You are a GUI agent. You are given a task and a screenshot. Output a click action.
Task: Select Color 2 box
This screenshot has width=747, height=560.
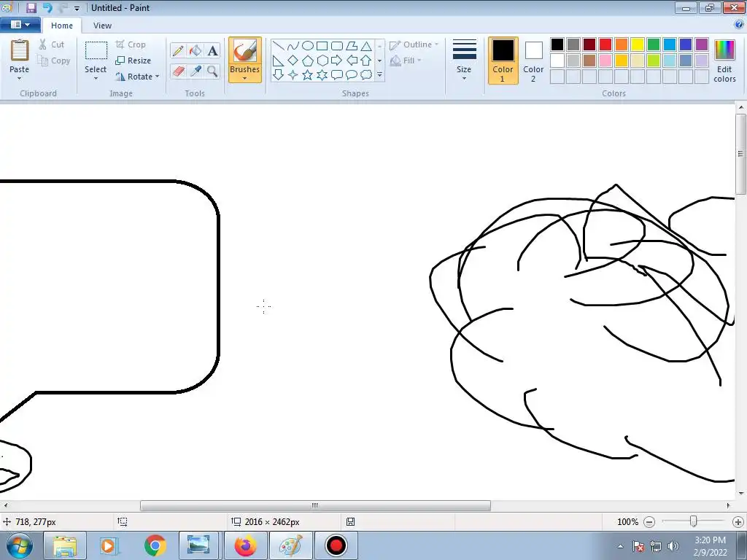pos(533,61)
